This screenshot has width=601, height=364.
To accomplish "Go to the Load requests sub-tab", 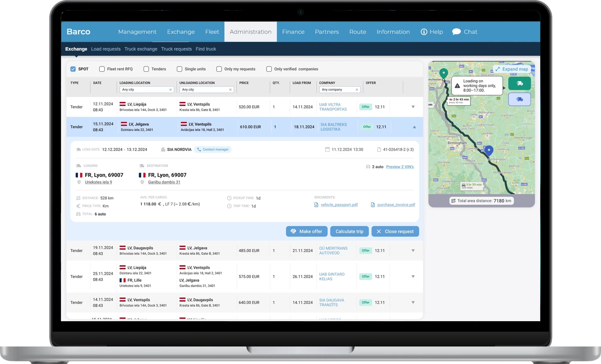I will click(106, 49).
